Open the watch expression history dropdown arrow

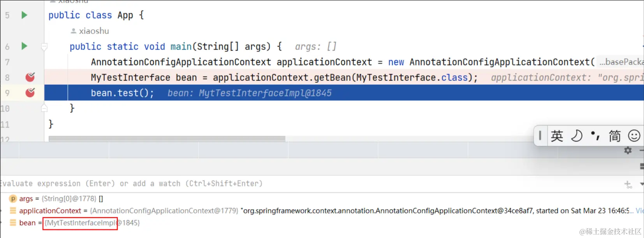641,184
